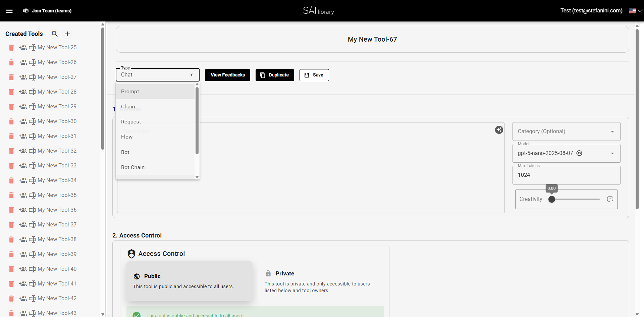This screenshot has width=644, height=317.
Task: Duplicate the tool My New Tool-67
Action: (275, 75)
